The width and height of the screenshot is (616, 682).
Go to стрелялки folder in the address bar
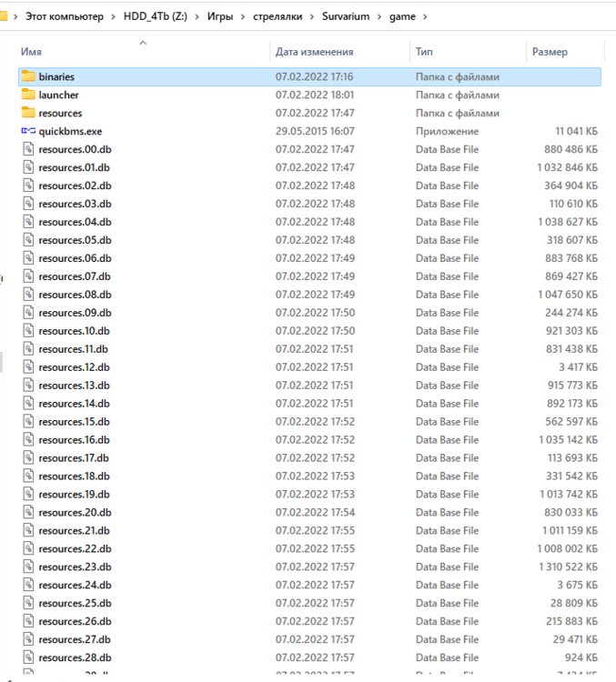(278, 16)
